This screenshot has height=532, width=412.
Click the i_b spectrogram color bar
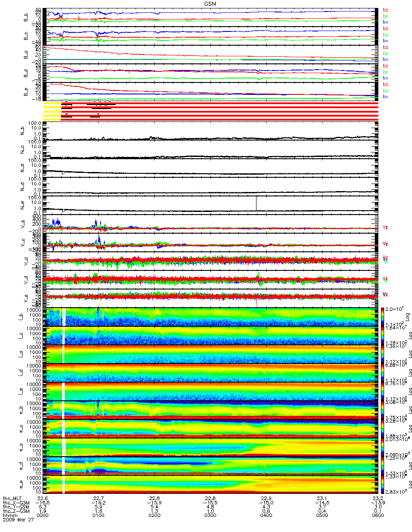(x=382, y=317)
